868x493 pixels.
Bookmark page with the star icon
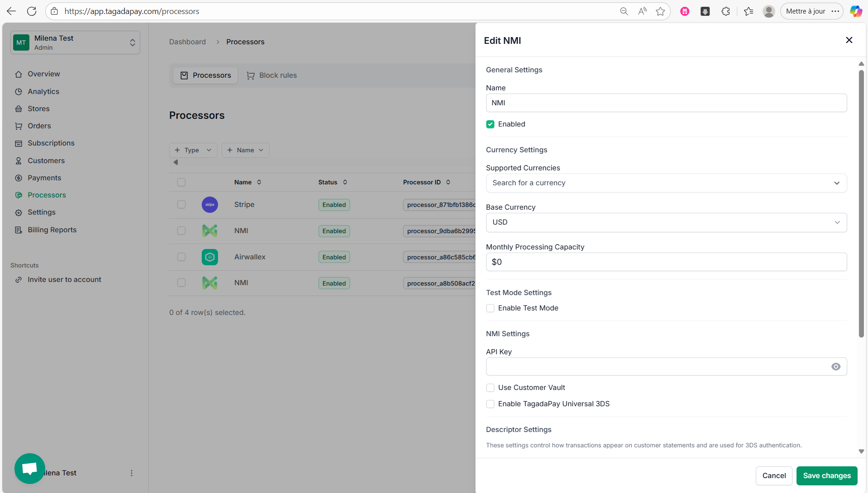pos(660,11)
